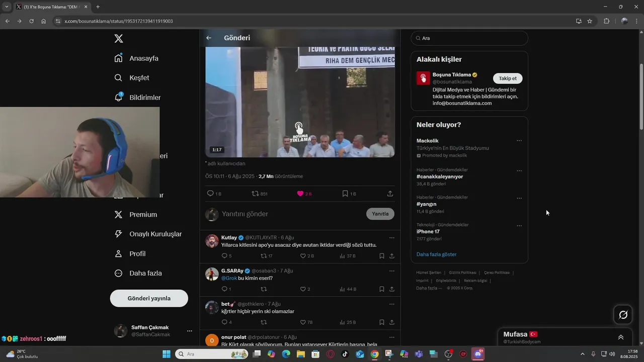Open Gizlilik Politikası footer link

click(x=462, y=273)
